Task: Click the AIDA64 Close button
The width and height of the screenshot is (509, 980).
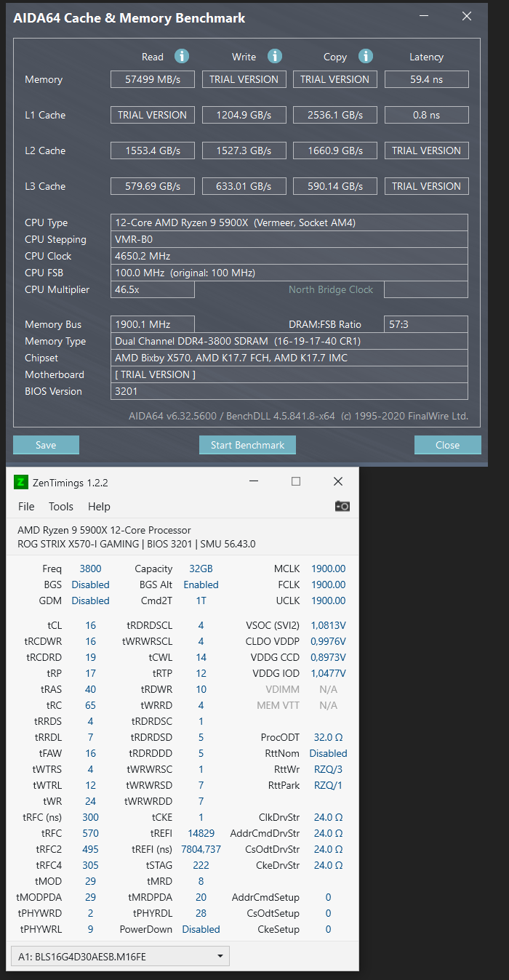Action: pos(447,445)
